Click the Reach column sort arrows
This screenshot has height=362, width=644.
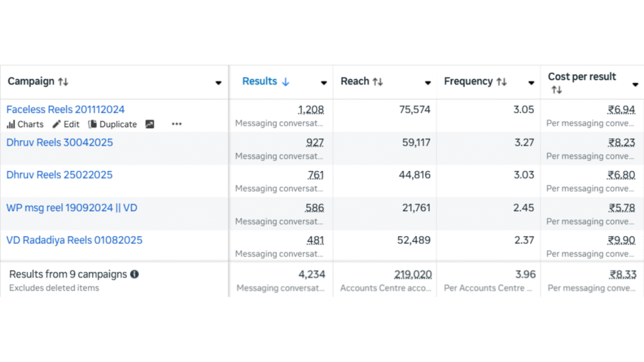click(377, 82)
